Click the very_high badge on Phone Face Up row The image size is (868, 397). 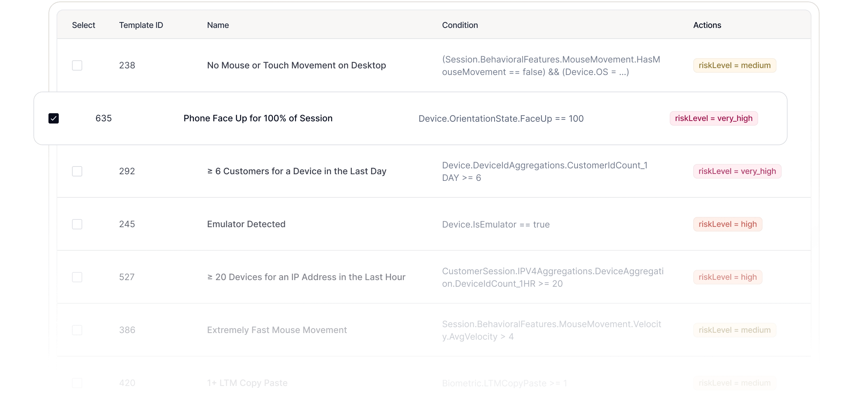[713, 118]
